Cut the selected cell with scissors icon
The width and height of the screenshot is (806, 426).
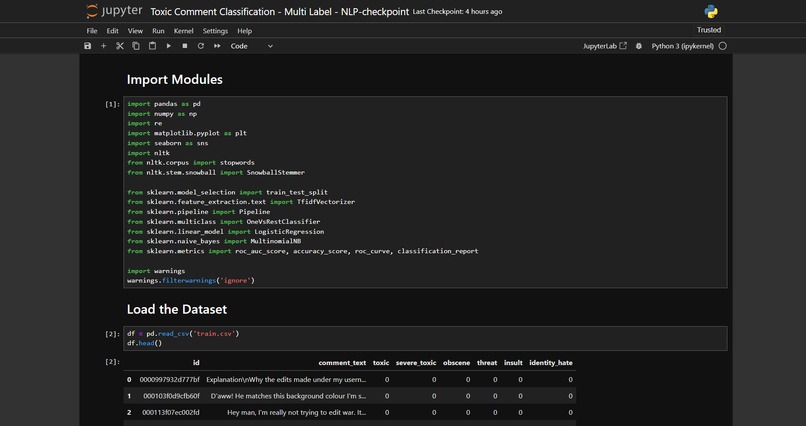click(x=120, y=46)
